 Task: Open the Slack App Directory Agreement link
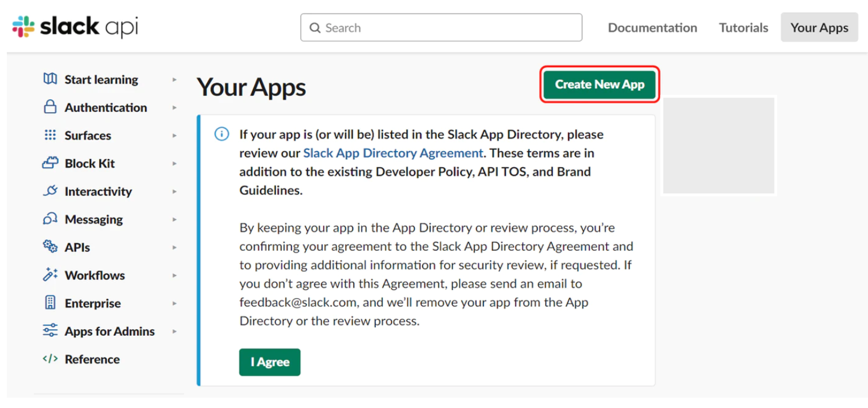click(x=393, y=153)
